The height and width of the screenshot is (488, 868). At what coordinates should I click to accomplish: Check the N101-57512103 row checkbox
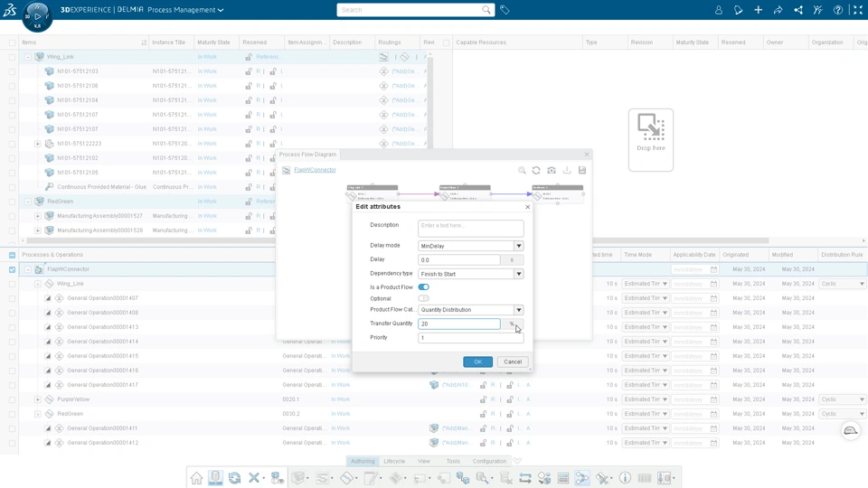click(x=12, y=71)
